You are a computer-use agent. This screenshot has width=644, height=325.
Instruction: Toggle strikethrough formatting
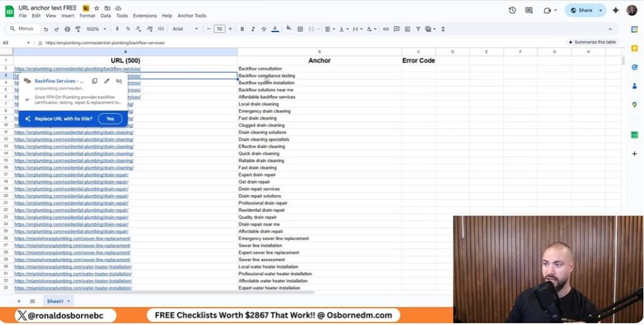(x=264, y=29)
